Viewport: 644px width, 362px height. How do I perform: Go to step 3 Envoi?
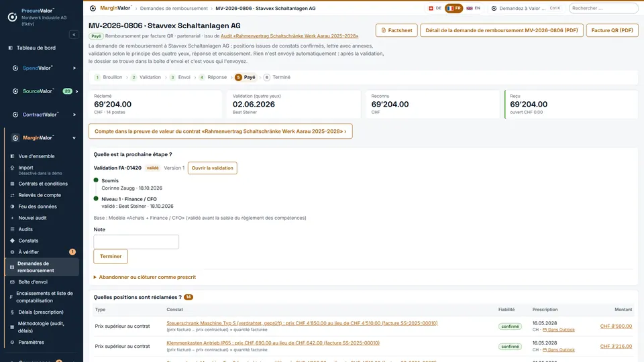coord(180,77)
